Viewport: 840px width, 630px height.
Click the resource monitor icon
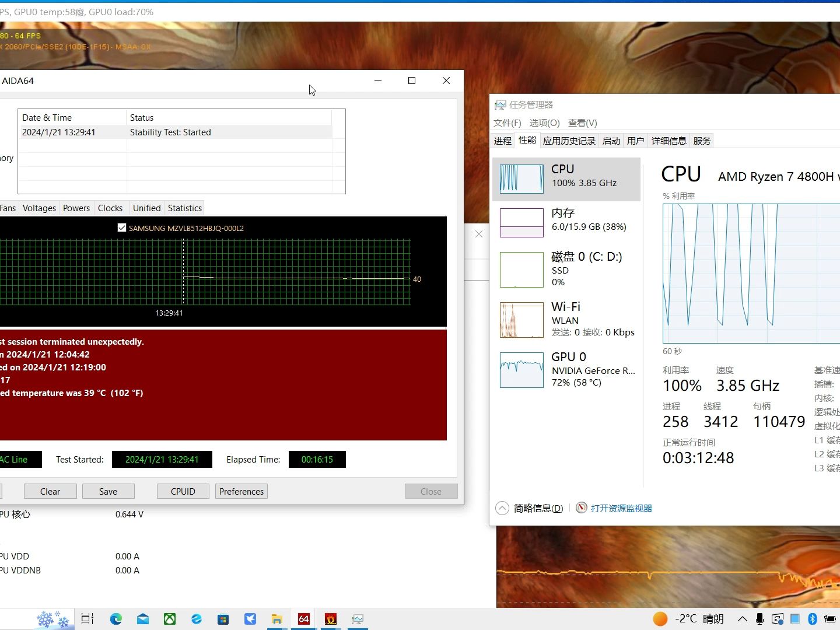[581, 508]
